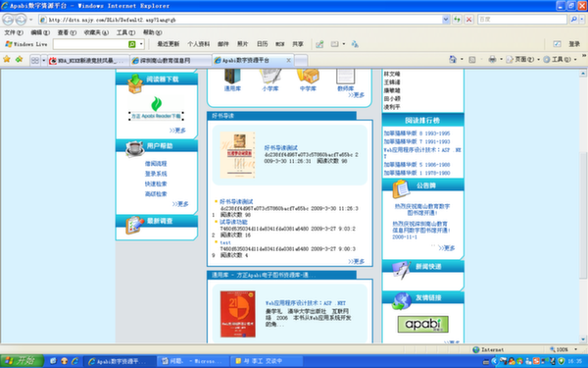Click the 好书导读 book cover thumbnail
The width and height of the screenshot is (588, 368).
coord(237,155)
